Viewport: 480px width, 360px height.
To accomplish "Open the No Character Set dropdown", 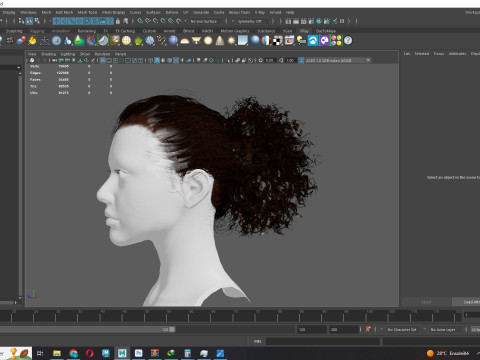I will pos(403,329).
